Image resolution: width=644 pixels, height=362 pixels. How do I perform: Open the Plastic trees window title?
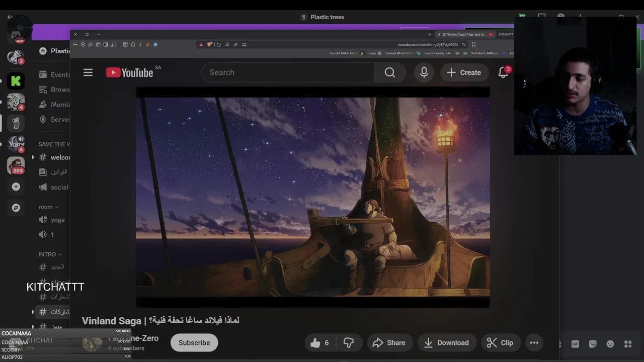(x=322, y=17)
